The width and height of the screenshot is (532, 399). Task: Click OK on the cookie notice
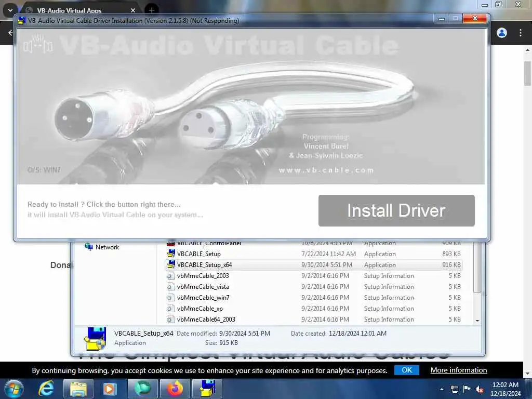[406, 370]
